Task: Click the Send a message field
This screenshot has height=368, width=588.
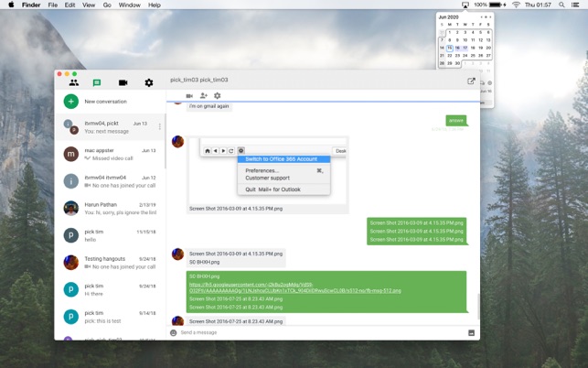Action: (x=323, y=332)
